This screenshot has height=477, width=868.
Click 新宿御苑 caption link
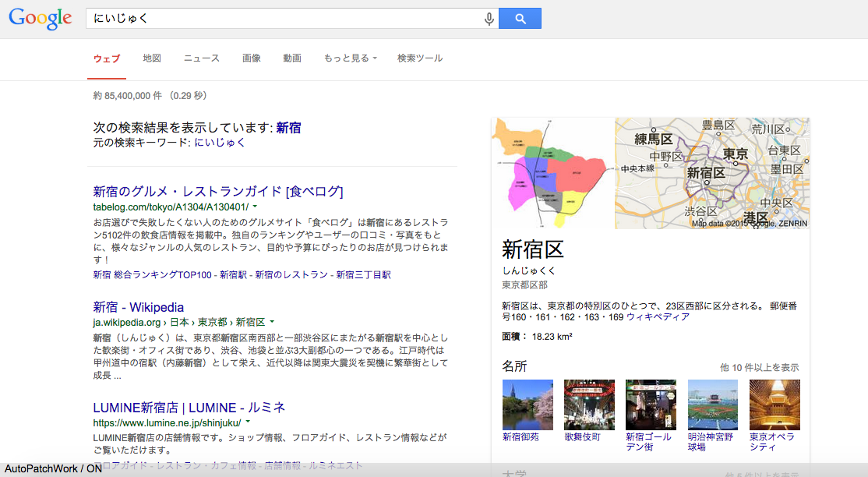point(520,437)
